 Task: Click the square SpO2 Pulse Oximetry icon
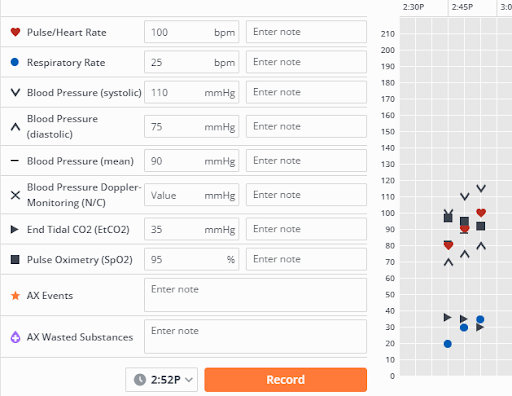[15, 259]
